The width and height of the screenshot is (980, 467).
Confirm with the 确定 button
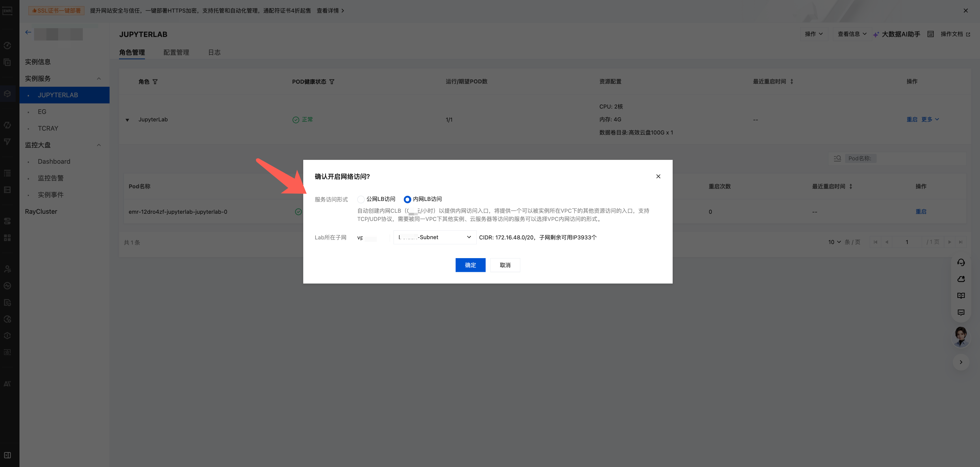coord(470,265)
